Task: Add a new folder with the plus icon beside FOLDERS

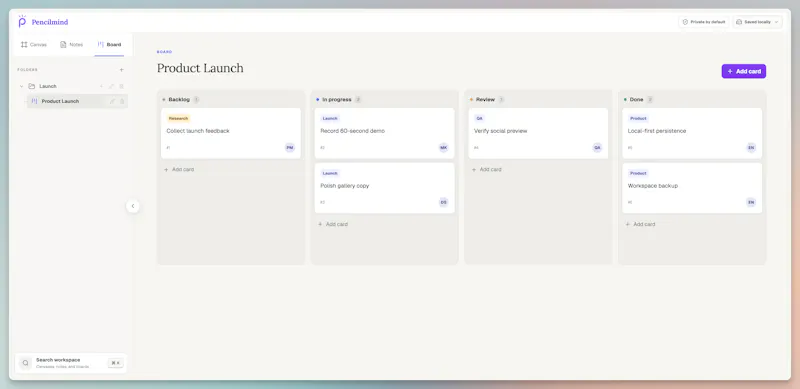Action: click(121, 70)
